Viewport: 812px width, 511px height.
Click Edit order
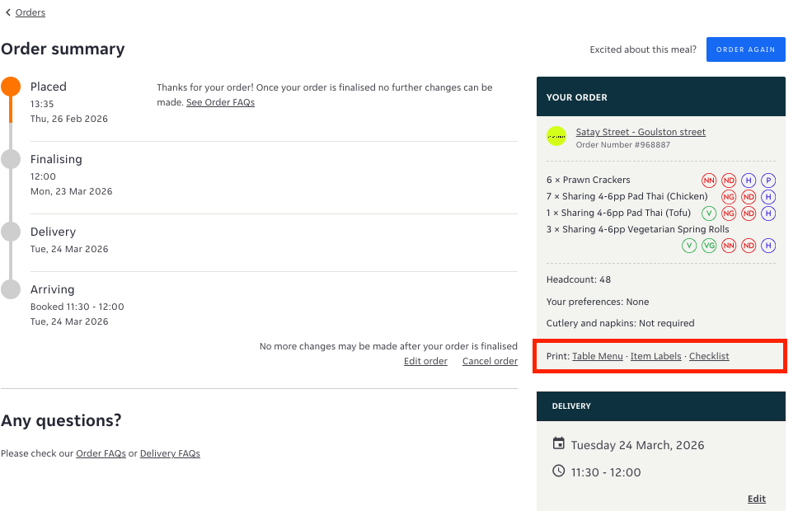(x=425, y=361)
